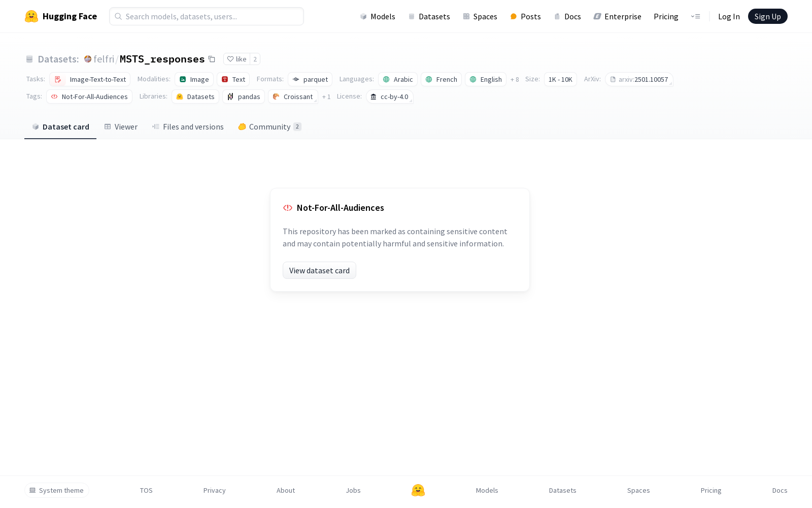Open the Spaces footer link
The height and width of the screenshot is (508, 812).
click(x=638, y=490)
